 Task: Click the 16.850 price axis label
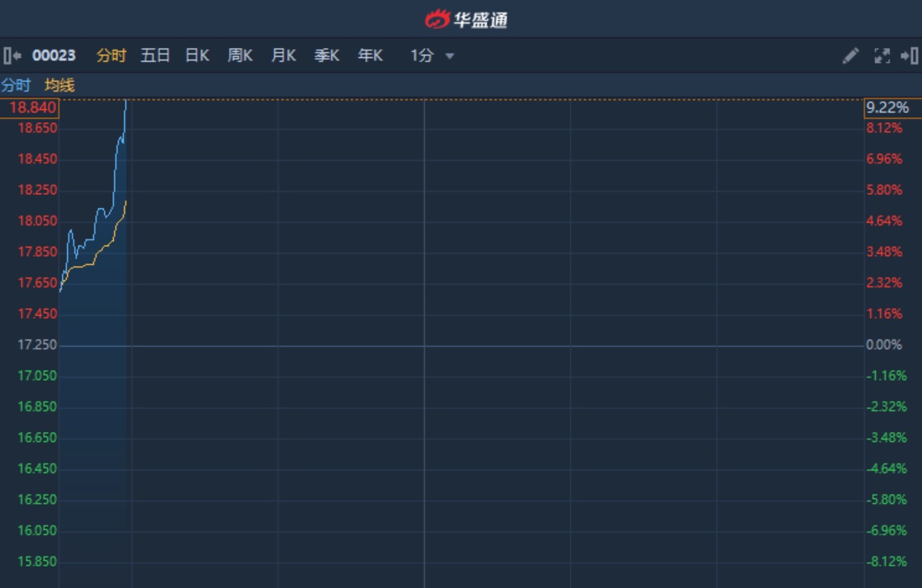pos(38,407)
